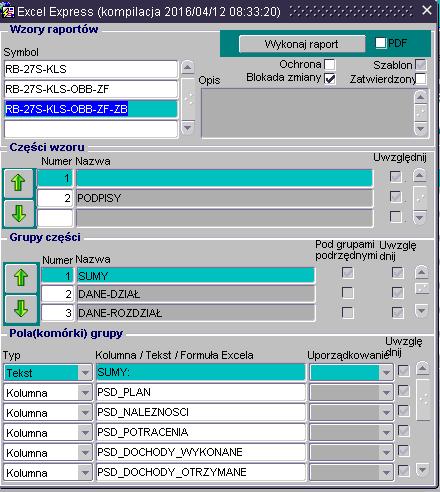Click the Pola grupy scroll down arrow
Viewport: 440px width, 492px height.
(x=423, y=470)
